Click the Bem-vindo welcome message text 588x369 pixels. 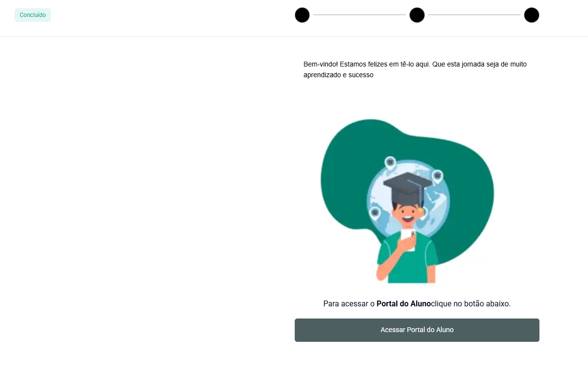[415, 69]
